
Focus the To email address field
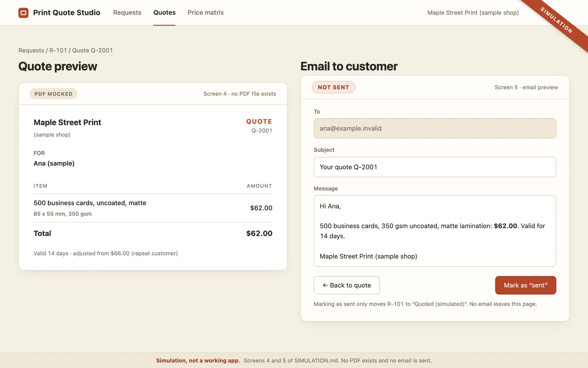pos(435,128)
